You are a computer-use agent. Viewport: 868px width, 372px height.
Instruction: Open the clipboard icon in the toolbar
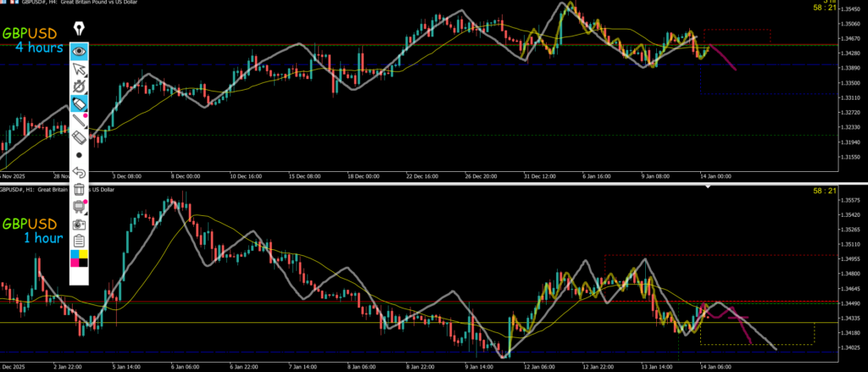80,241
